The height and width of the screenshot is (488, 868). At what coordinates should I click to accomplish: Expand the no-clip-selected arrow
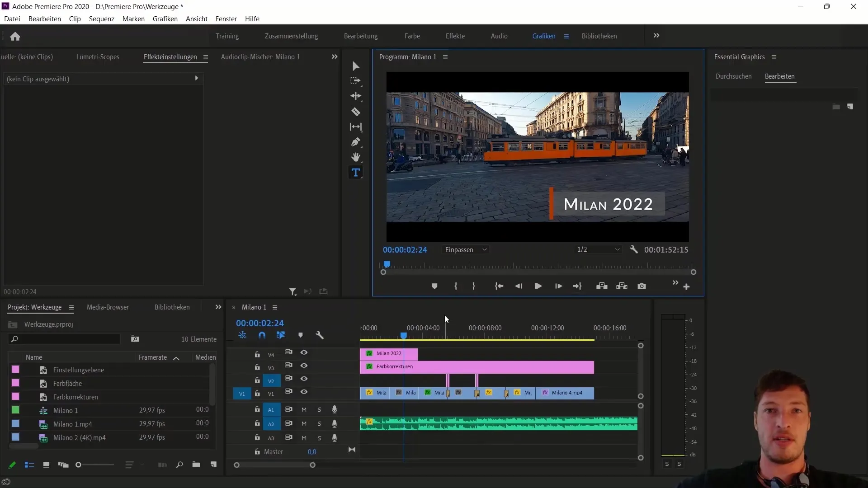click(197, 78)
